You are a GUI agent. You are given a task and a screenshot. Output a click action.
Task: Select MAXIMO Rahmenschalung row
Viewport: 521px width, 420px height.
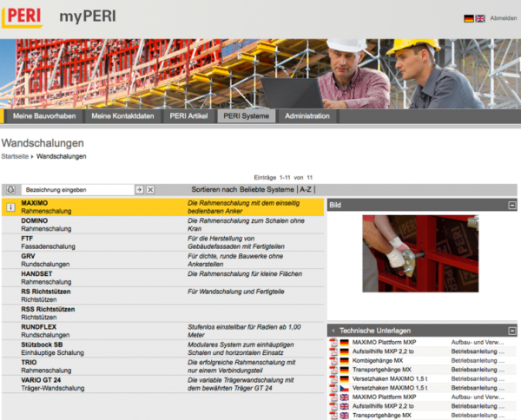coord(163,207)
